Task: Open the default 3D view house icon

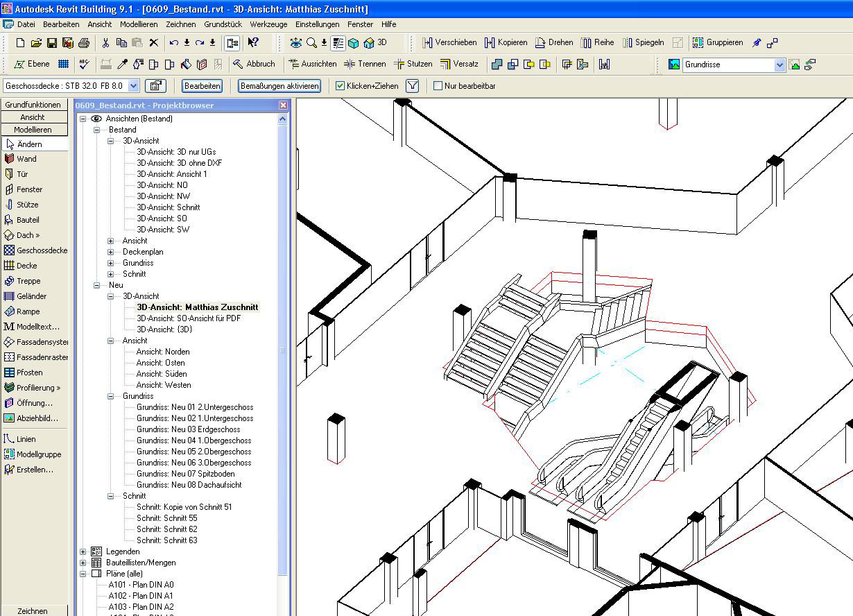Action: point(369,43)
